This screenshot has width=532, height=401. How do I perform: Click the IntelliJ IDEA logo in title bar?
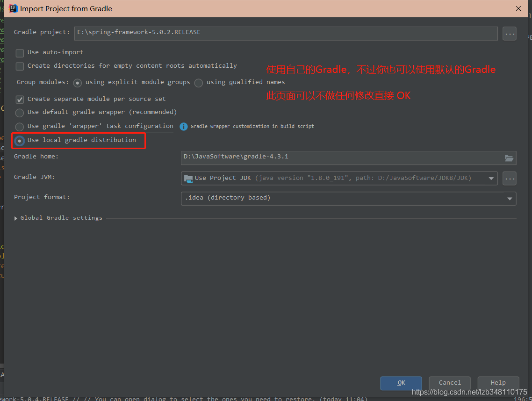click(x=13, y=8)
